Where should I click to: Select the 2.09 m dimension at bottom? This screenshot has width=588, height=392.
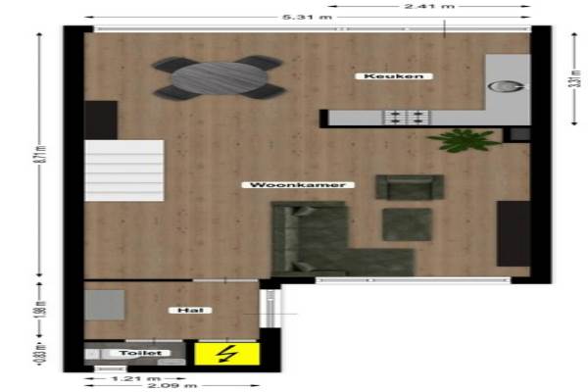point(171,385)
